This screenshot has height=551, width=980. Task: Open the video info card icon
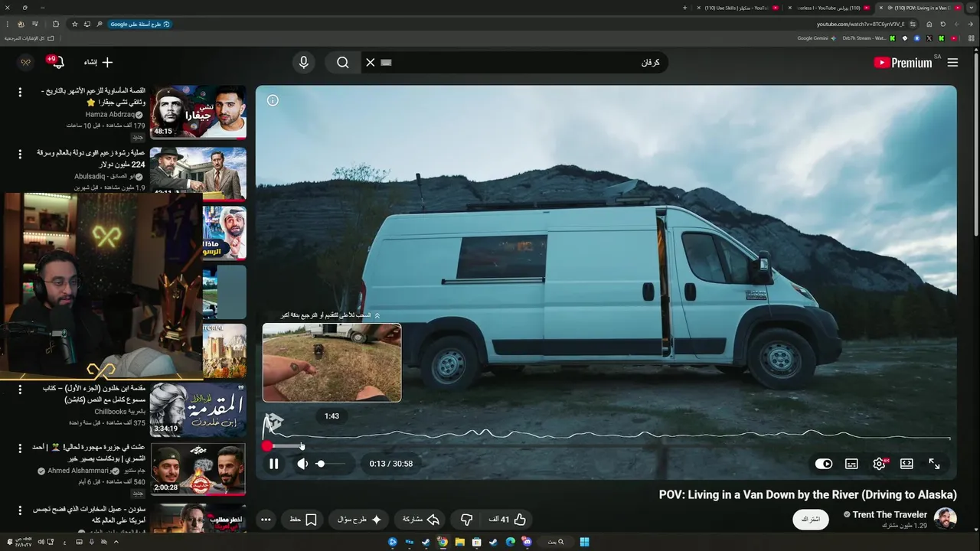click(x=273, y=100)
